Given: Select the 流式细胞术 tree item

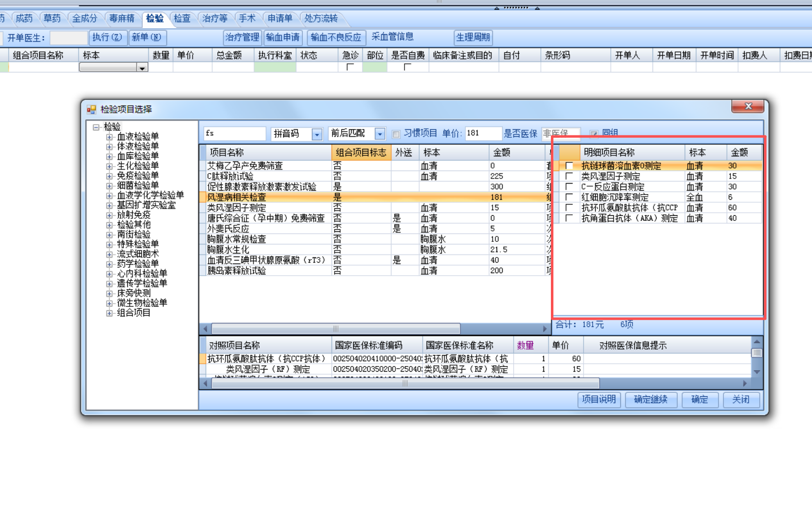Looking at the screenshot, I should pos(138,255).
